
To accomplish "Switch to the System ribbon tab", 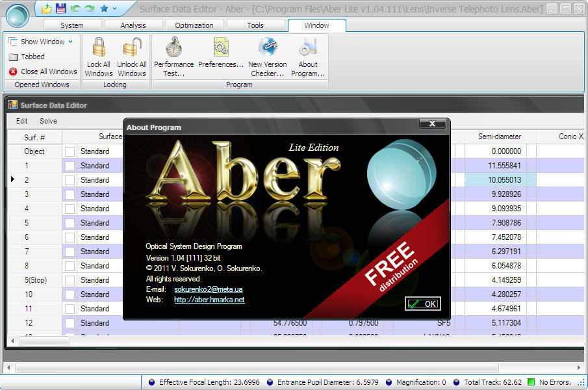I will click(x=72, y=25).
